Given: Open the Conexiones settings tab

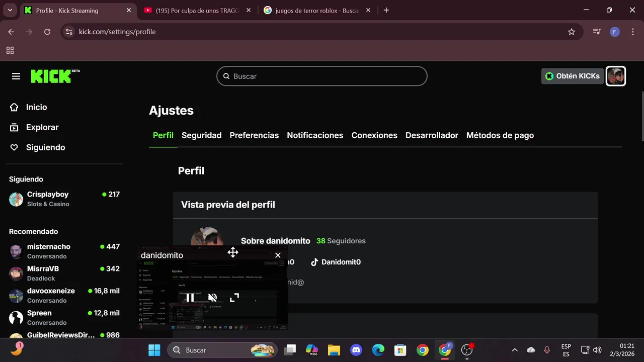Looking at the screenshot, I should click(x=374, y=135).
